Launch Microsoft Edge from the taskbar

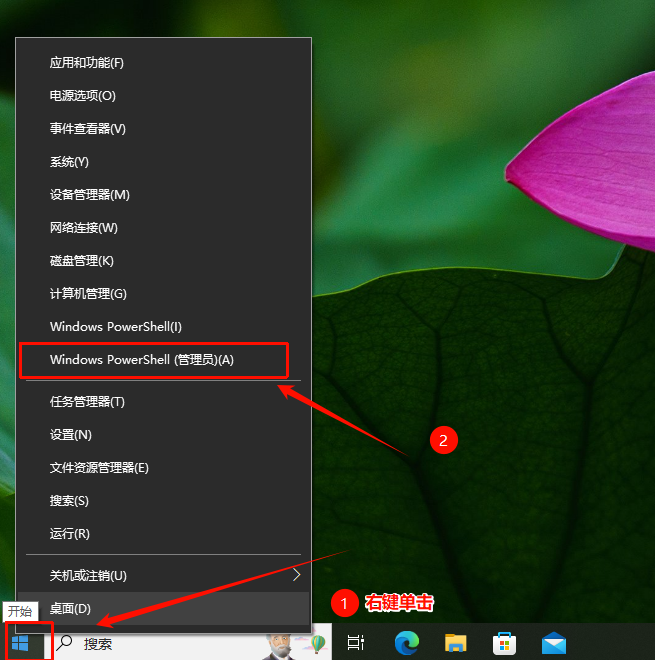[x=407, y=643]
